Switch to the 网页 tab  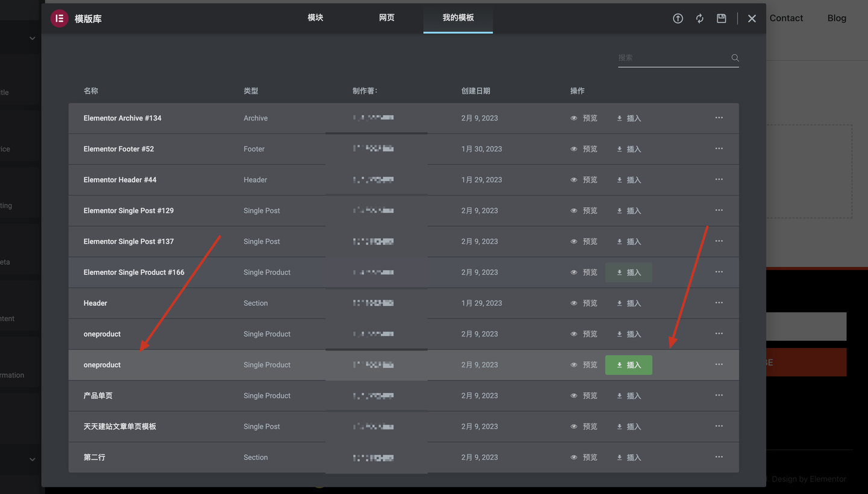386,17
